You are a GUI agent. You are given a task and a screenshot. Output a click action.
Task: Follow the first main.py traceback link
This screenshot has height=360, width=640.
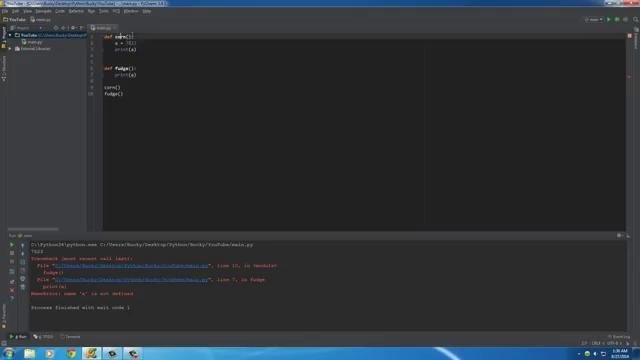131,266
